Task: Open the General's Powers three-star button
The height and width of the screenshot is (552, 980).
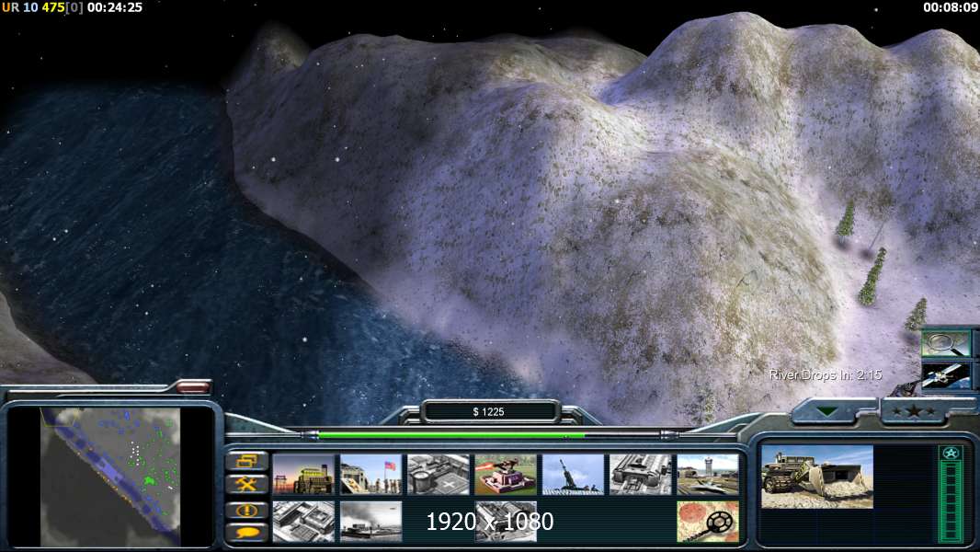Action: (915, 411)
